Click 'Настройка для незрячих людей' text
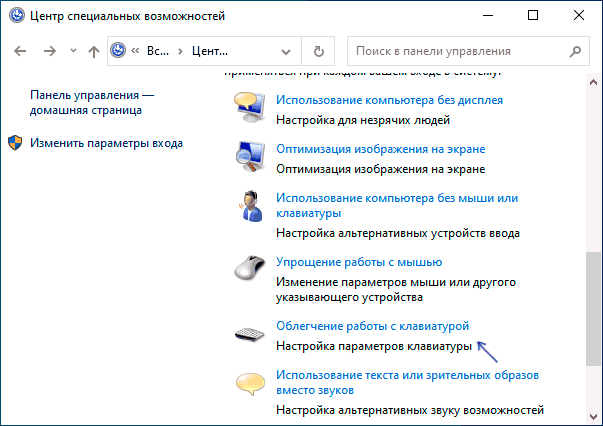This screenshot has width=603, height=426. click(363, 120)
